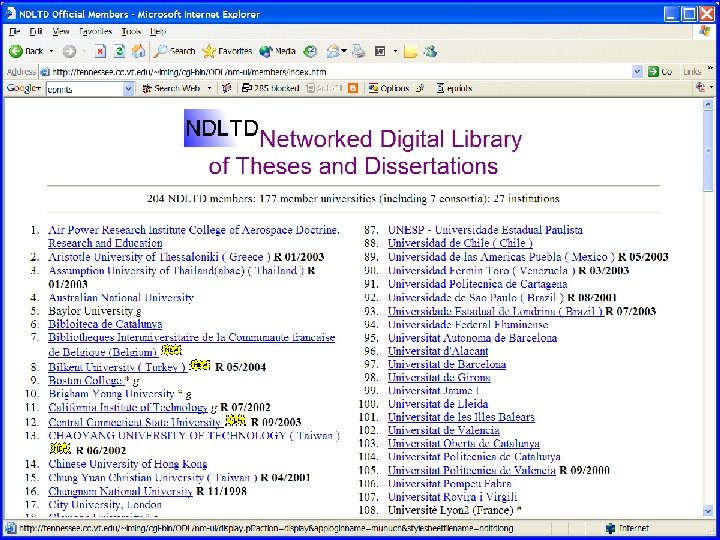Screen dimensions: 720x540
Task: Click the NDLTD logo image
Action: (221, 128)
